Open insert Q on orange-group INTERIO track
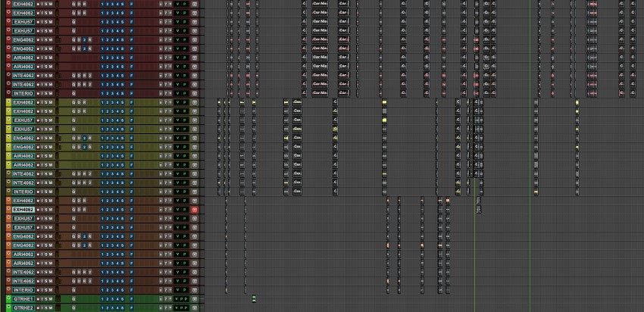Image resolution: width=644 pixels, height=312 pixels. click(74, 290)
